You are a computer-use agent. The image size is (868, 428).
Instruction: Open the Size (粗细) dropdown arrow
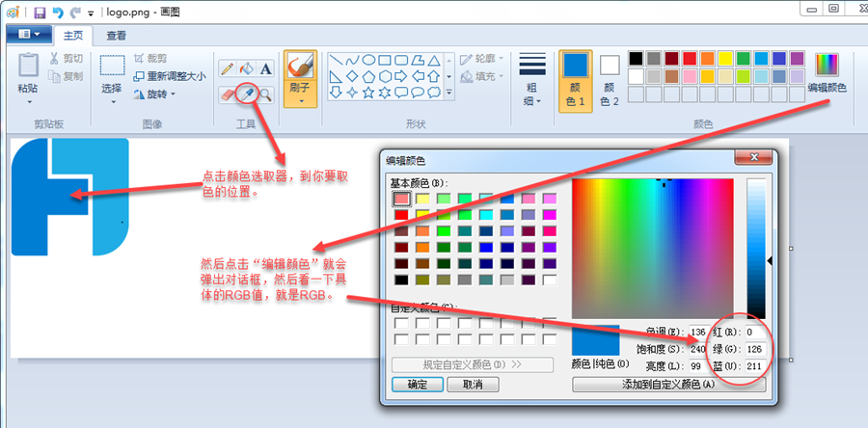pos(538,101)
